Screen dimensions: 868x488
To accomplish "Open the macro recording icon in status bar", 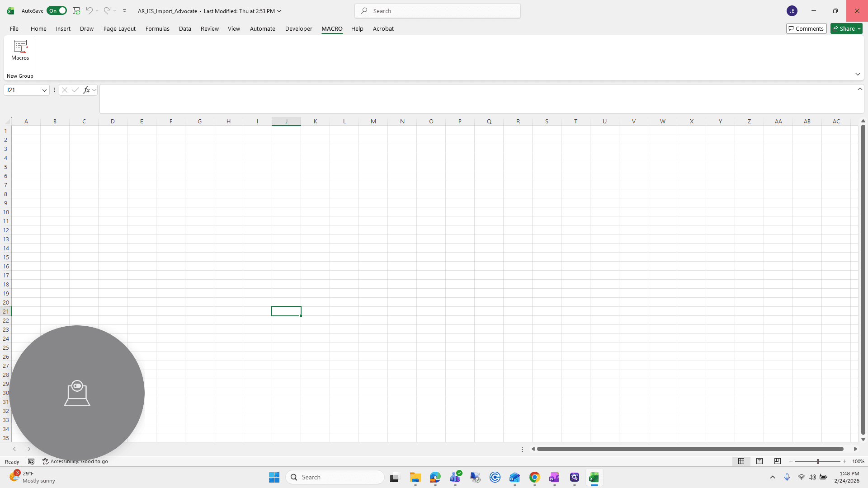I will [31, 461].
